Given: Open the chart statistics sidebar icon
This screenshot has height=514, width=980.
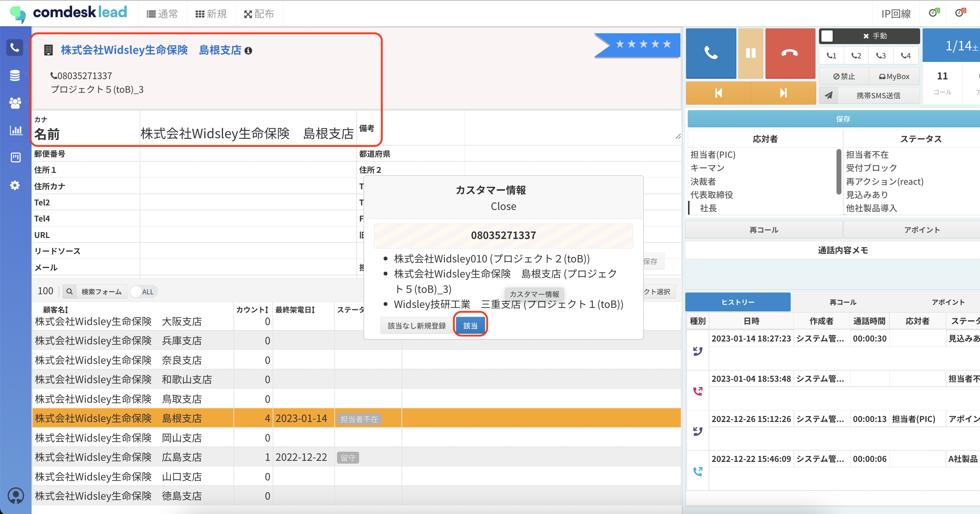Looking at the screenshot, I should [x=16, y=131].
